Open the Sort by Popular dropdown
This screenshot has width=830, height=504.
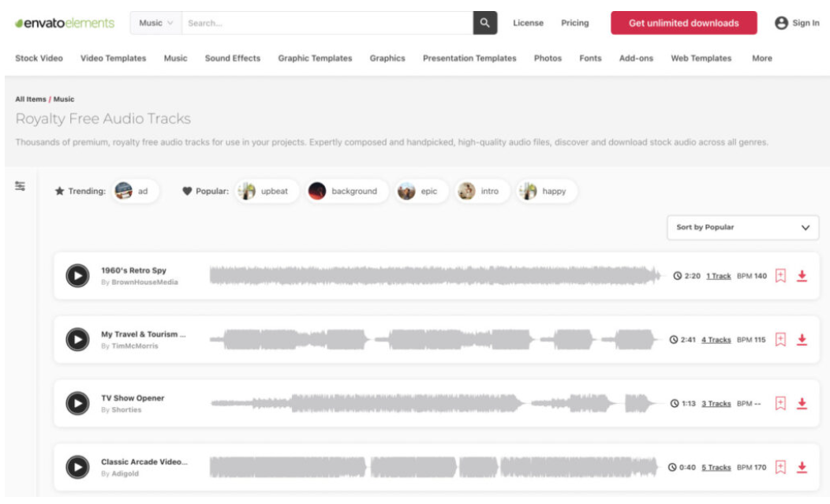pos(742,227)
